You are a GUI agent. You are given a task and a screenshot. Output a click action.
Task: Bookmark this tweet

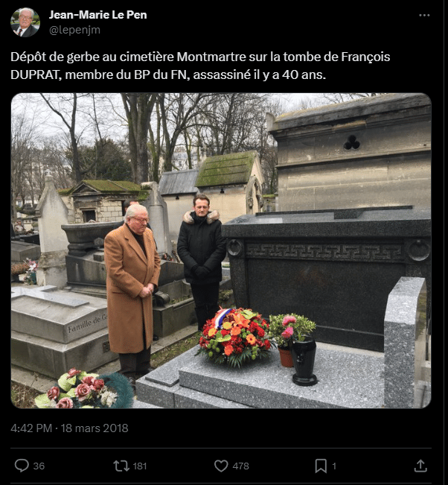(321, 466)
